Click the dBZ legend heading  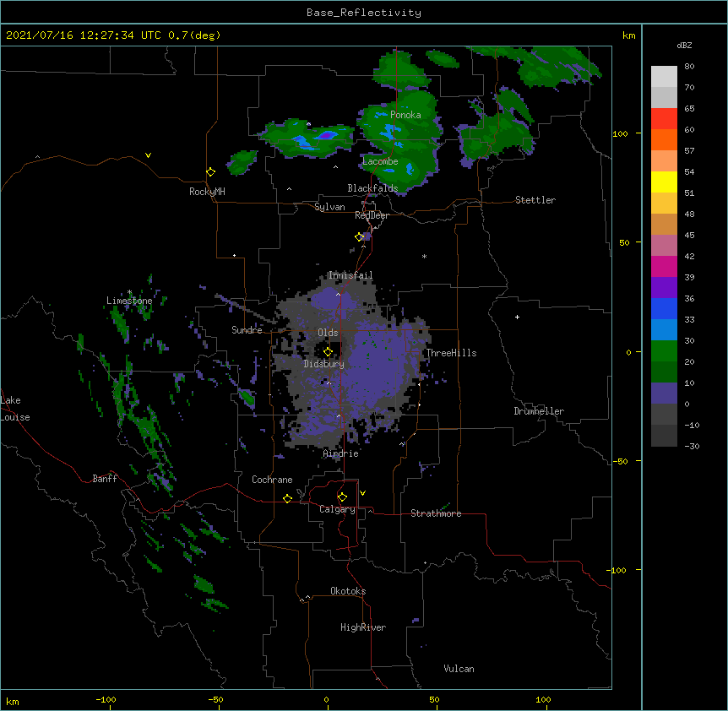(684, 45)
